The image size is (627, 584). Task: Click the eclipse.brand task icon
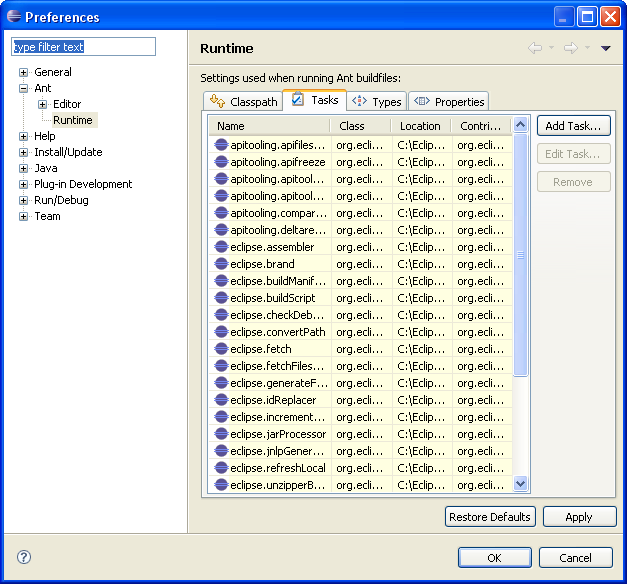click(221, 264)
